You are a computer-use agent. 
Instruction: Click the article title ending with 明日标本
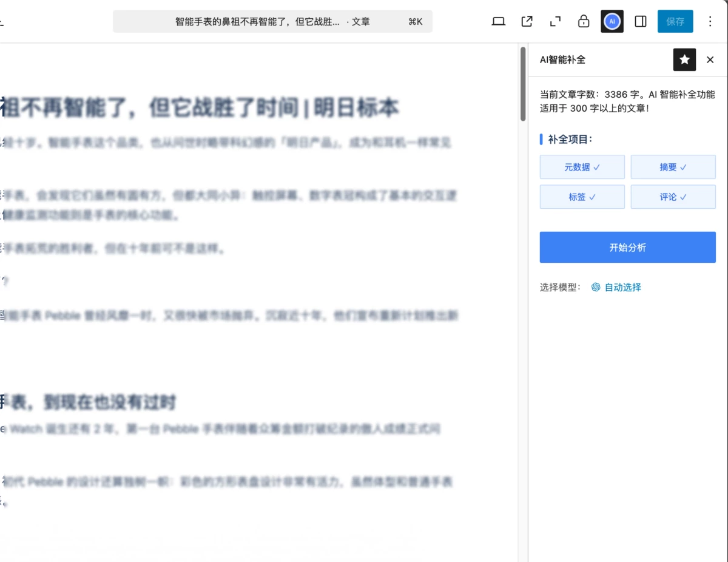(200, 108)
